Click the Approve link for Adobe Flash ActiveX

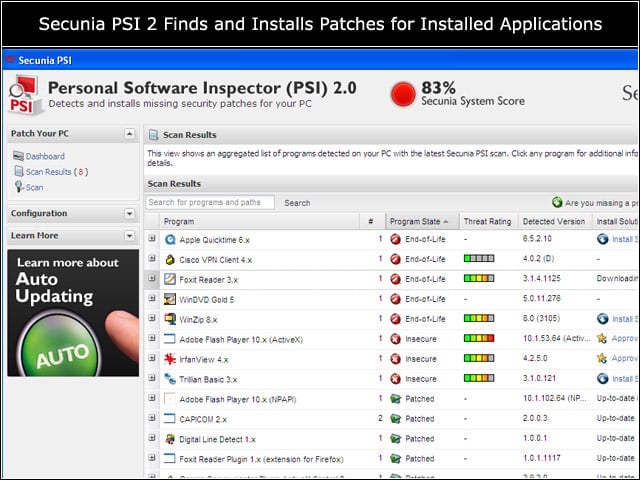[625, 338]
